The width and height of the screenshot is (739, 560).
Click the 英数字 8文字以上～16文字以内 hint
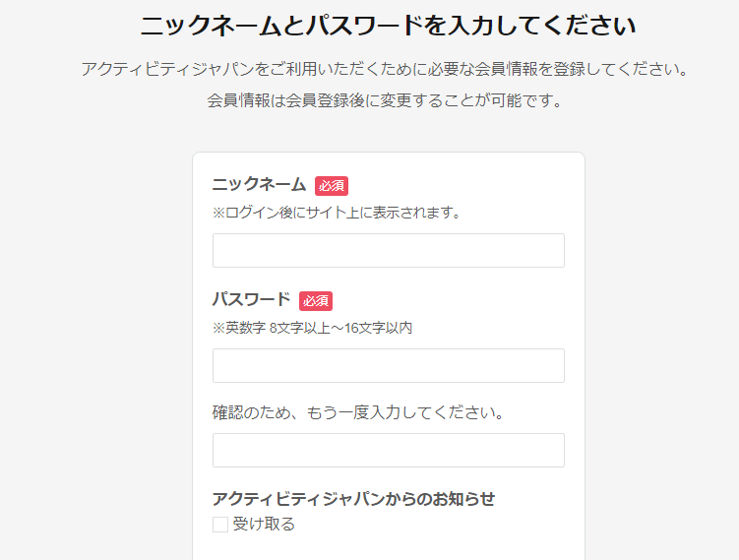tap(312, 328)
